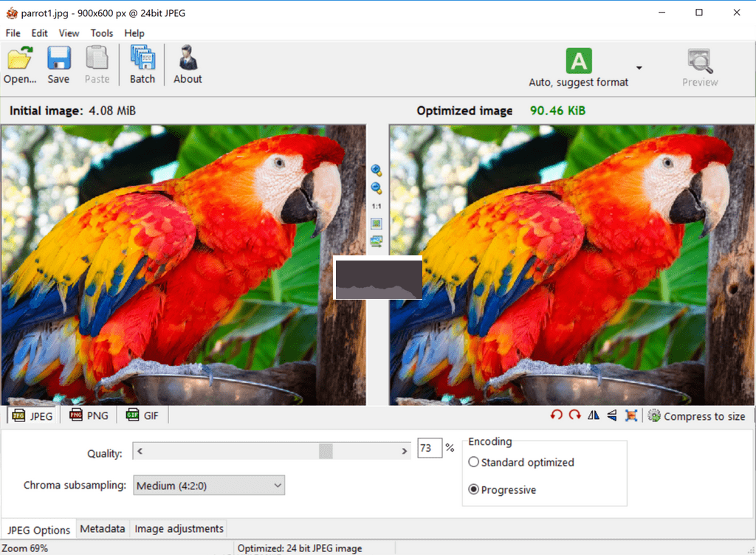
Task: Select Progressive encoding option
Action: point(474,490)
